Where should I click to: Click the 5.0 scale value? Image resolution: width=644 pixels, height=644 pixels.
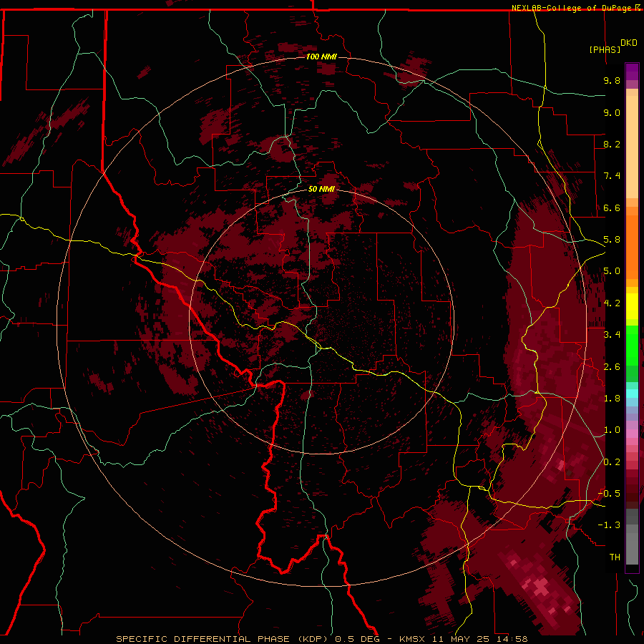612,271
